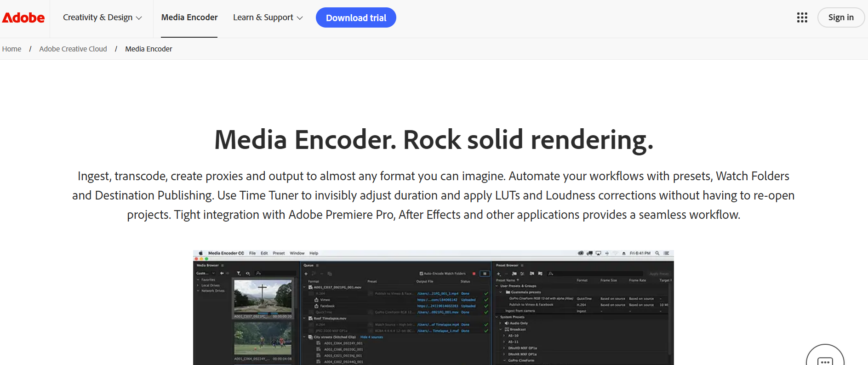The height and width of the screenshot is (365, 868).
Task: Open the Edit menu in the screenshot
Action: [x=264, y=253]
